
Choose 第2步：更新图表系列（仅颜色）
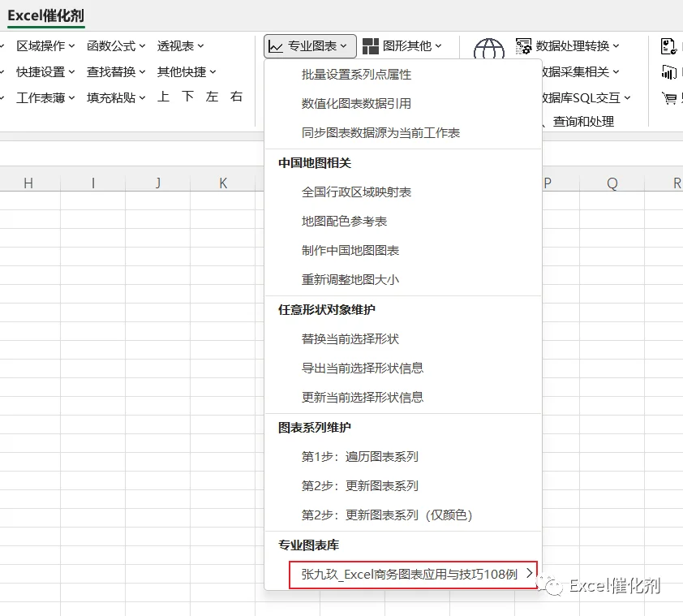click(x=403, y=515)
